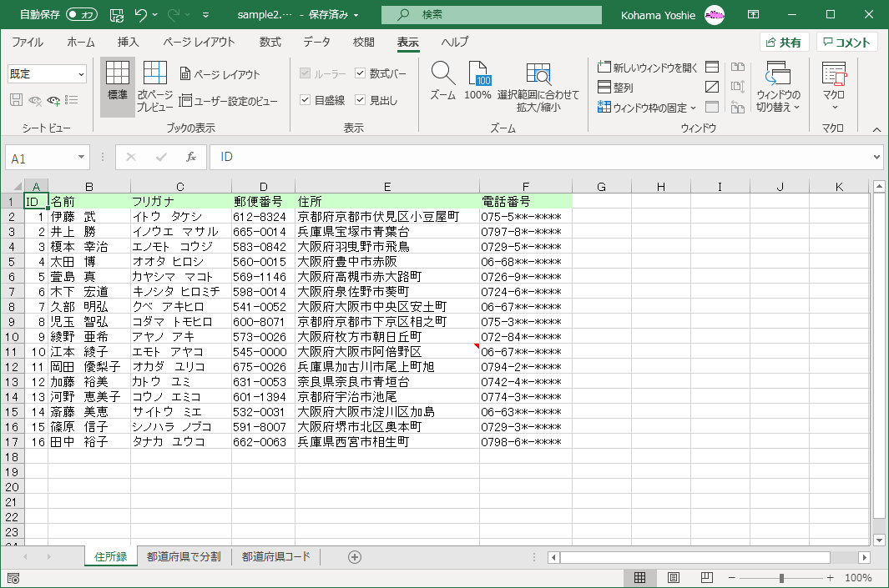Image resolution: width=889 pixels, height=588 pixels.
Task: Click the insert function fx icon
Action: (191, 157)
